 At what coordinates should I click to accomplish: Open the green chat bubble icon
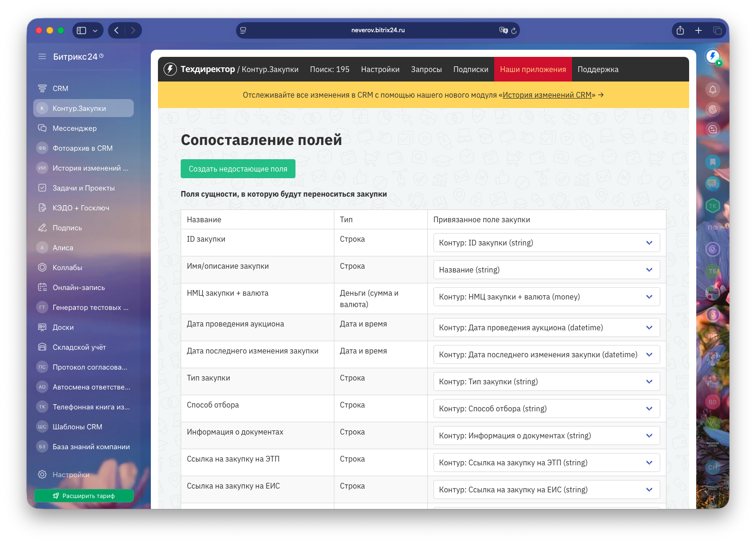click(x=713, y=183)
